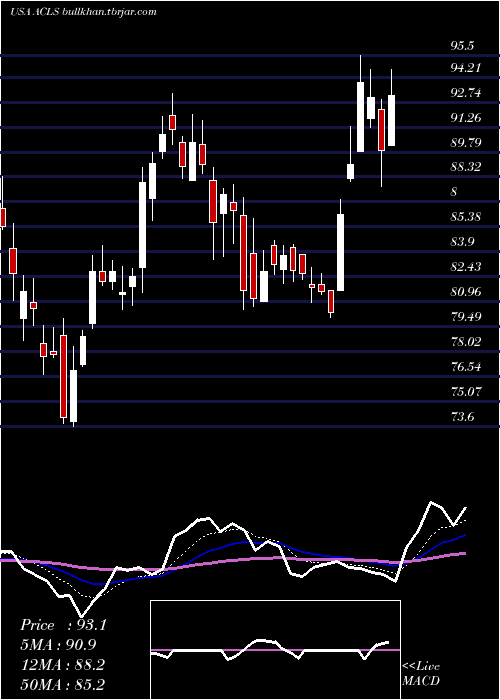This screenshot has height=700, width=500.
Task: Select the 92.74 price axis label
Action: coord(466,93)
